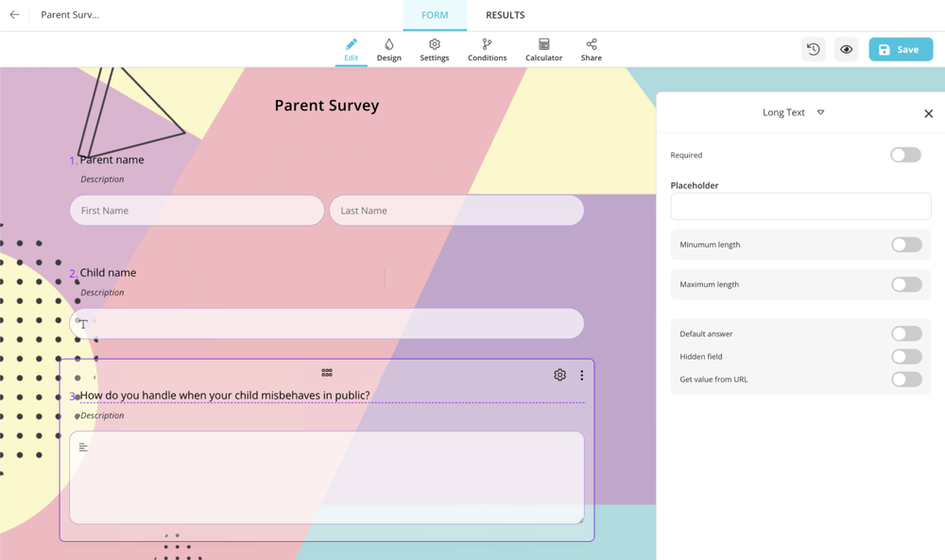The width and height of the screenshot is (945, 560).
Task: Turn on Minimum length toggle
Action: coord(905,245)
